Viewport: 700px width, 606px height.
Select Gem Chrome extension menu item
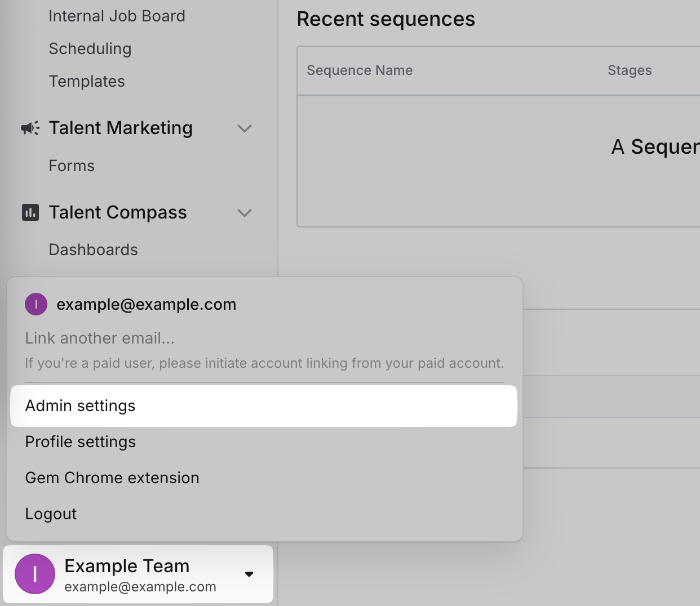point(112,478)
